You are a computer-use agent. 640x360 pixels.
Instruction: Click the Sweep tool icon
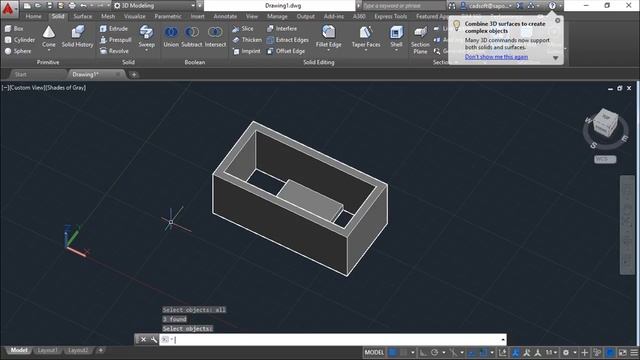[146, 32]
